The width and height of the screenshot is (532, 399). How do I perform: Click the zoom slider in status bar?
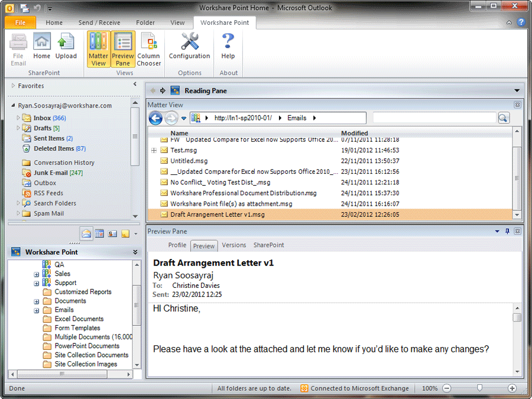(479, 388)
